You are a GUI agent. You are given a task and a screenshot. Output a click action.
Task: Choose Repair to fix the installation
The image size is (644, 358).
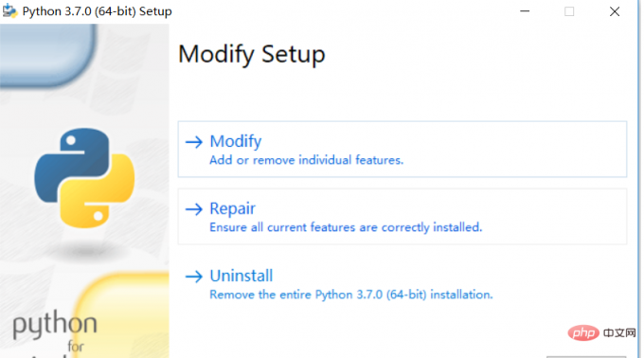[402, 217]
